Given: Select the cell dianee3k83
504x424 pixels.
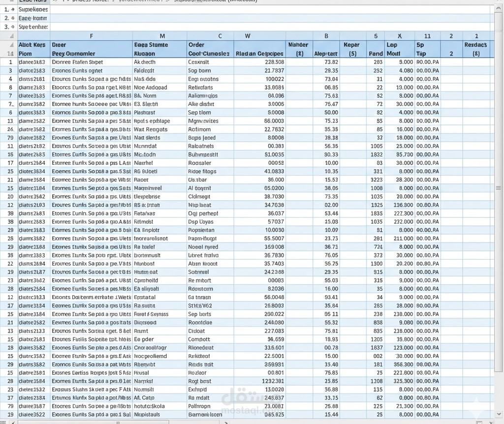Looking at the screenshot, I should 33,62.
